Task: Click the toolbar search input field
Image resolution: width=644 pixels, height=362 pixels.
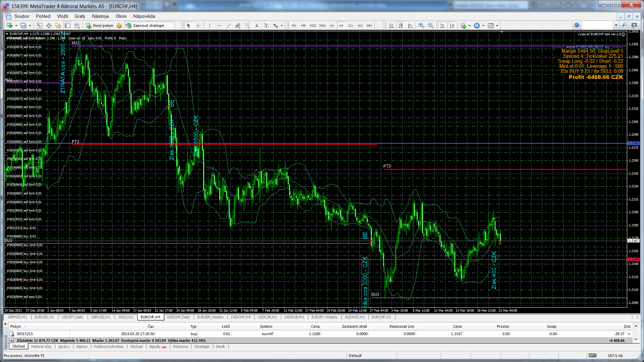Action: pyautogui.click(x=597, y=25)
